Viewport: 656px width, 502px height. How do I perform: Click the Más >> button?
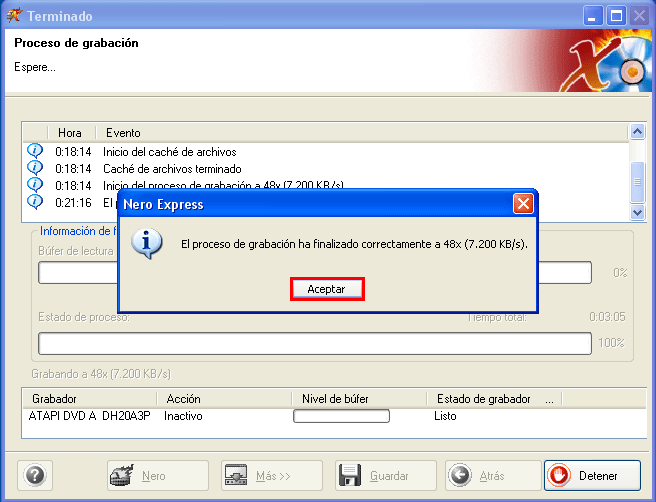click(272, 476)
